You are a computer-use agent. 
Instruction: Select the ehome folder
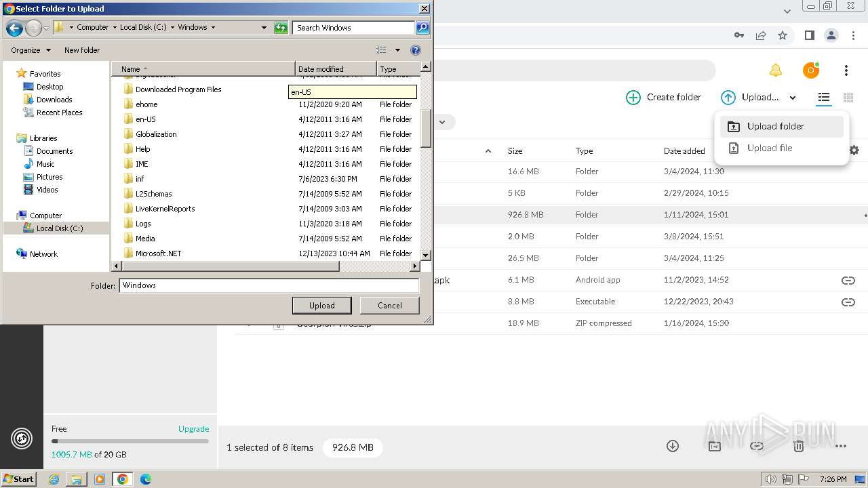pos(146,104)
